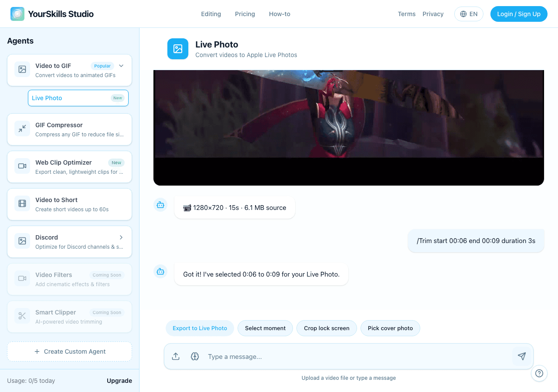The height and width of the screenshot is (392, 558).
Task: Click the Type a message input field
Action: click(357, 356)
